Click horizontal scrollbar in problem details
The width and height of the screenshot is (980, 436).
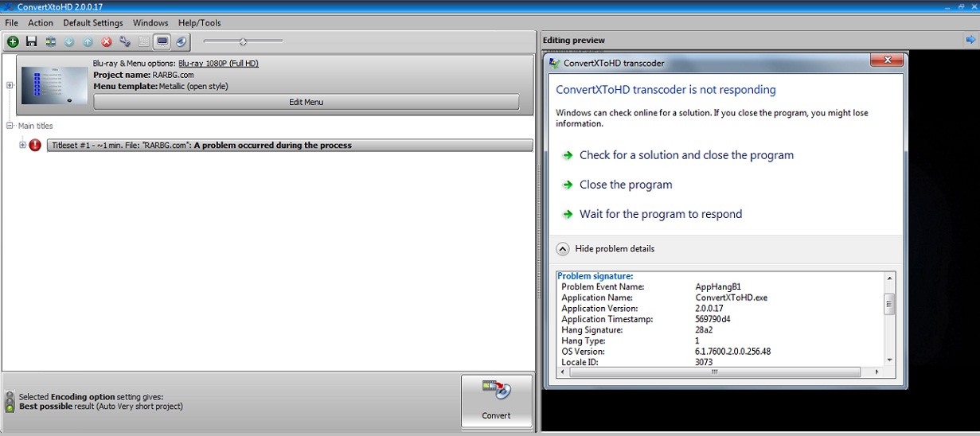[713, 372]
